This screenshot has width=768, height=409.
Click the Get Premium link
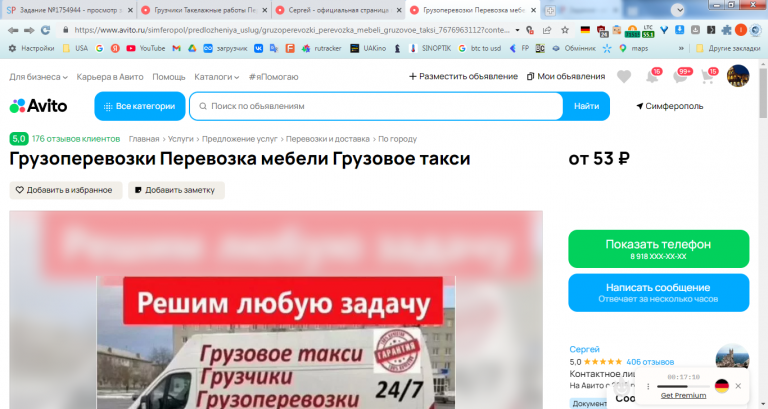click(x=683, y=395)
